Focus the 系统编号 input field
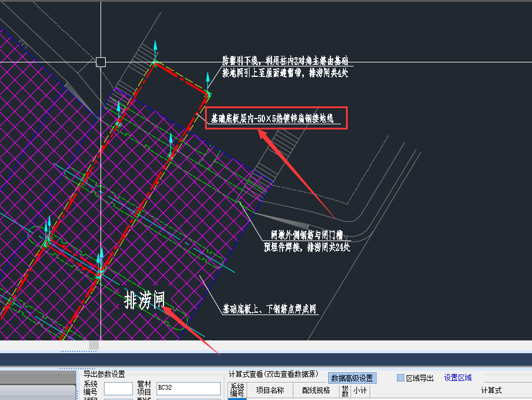The width and height of the screenshot is (532, 400). click(118, 388)
